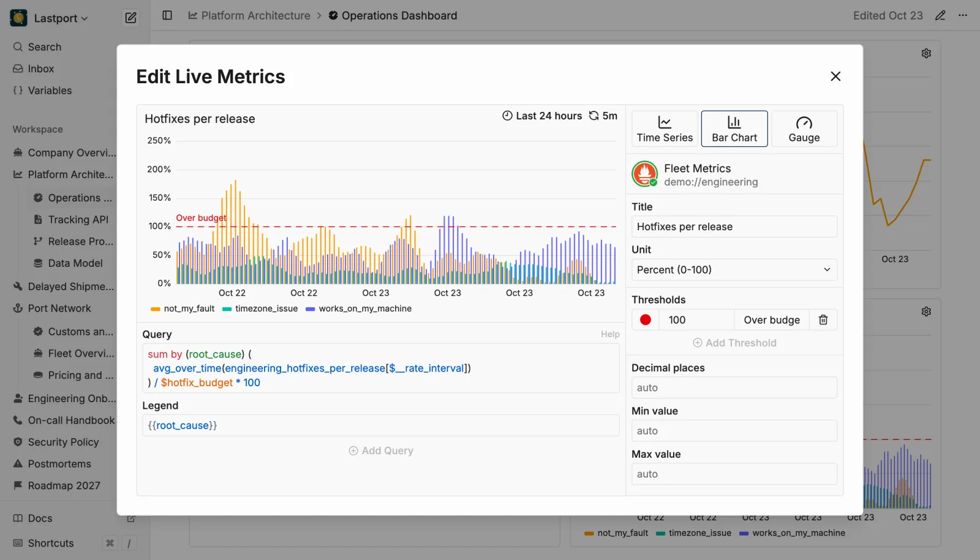Select the Time Series chart type

point(665,129)
